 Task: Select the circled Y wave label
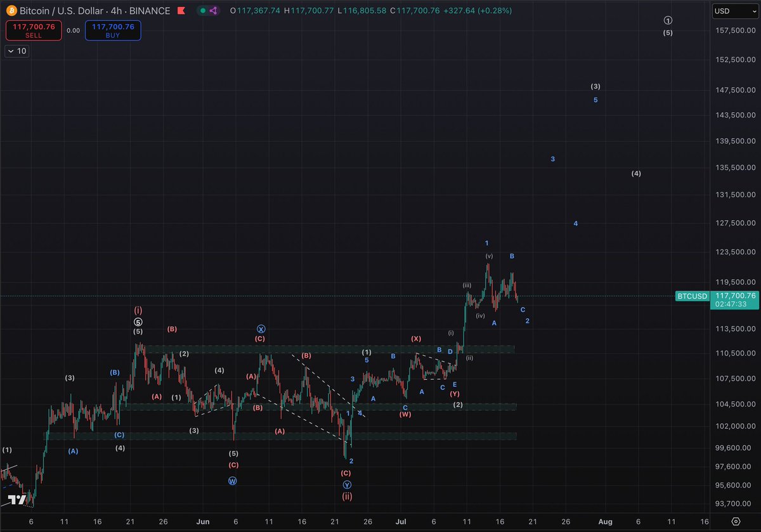[347, 485]
